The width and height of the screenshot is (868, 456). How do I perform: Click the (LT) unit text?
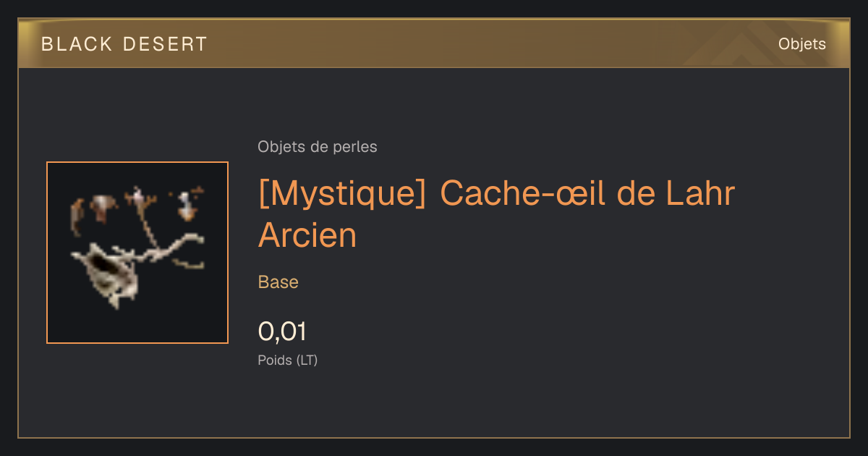click(x=307, y=360)
